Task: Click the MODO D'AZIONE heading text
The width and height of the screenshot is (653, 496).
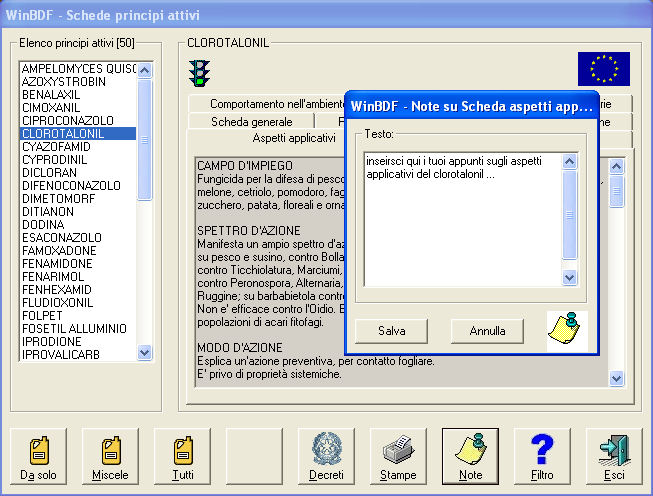Action: [239, 348]
